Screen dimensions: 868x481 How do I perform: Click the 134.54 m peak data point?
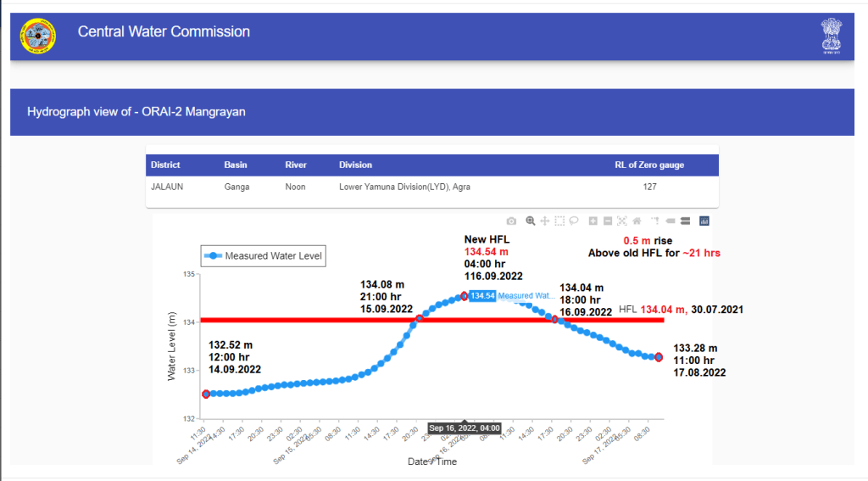(464, 296)
